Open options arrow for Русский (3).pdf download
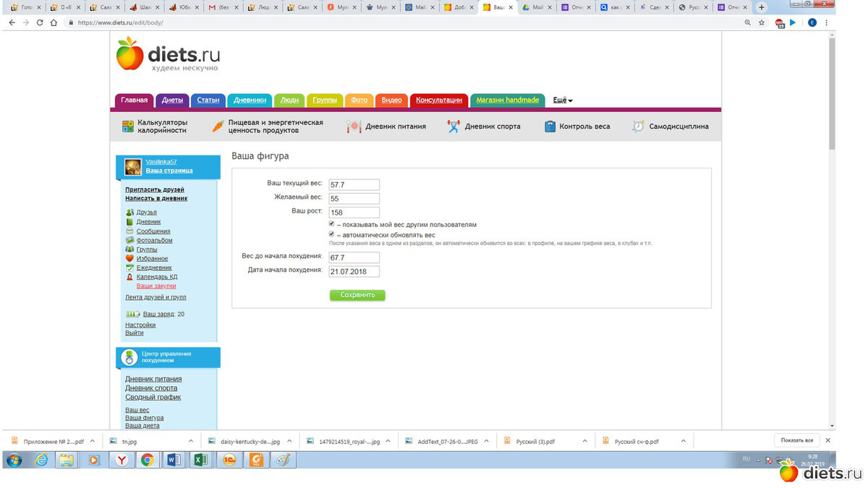 tap(584, 441)
